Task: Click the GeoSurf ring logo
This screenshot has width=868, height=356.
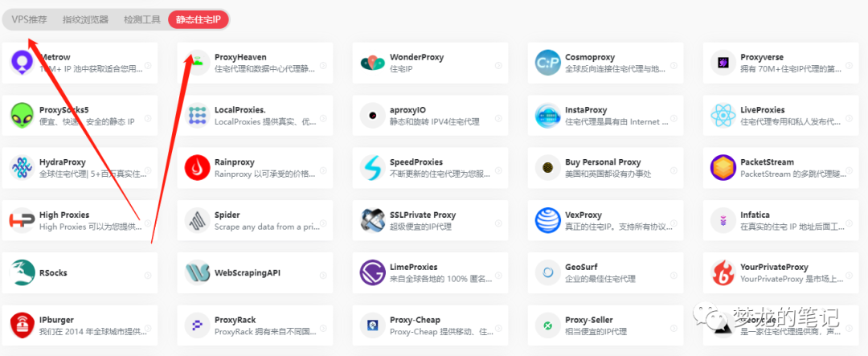Action: (548, 272)
